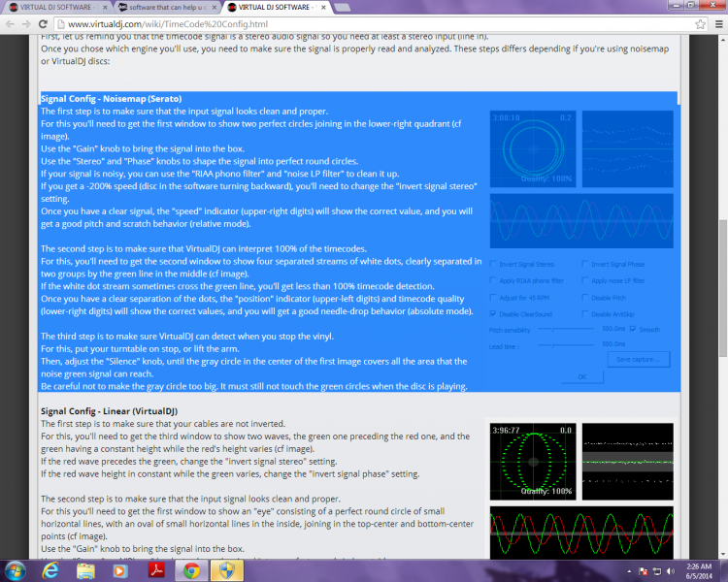Click the Noisemap circle signal image
The width and height of the screenshot is (728, 582).
533,149
